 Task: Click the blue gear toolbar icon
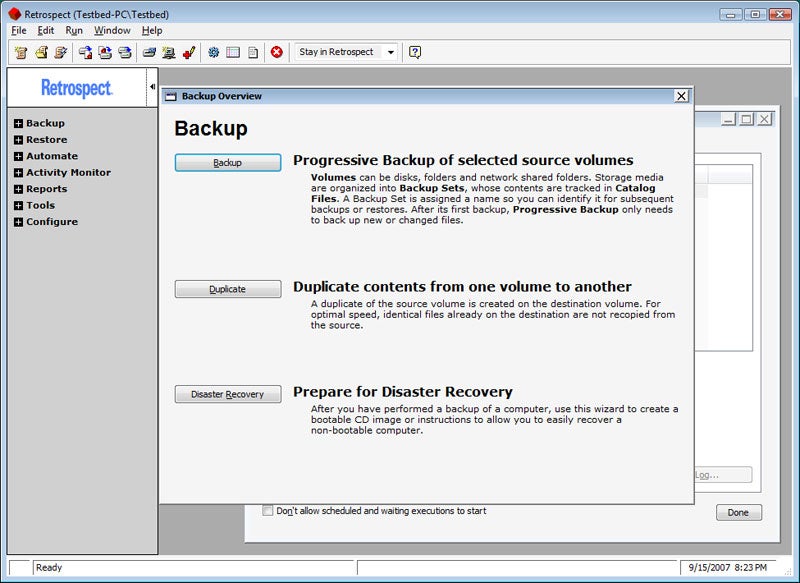click(213, 52)
